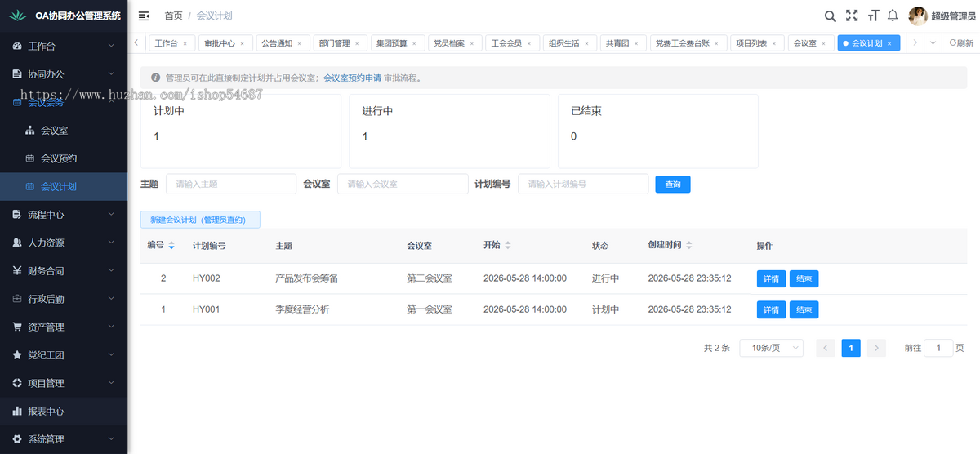Switch to the 公告通知 tab
Screen dimensions: 980x454
(283, 43)
